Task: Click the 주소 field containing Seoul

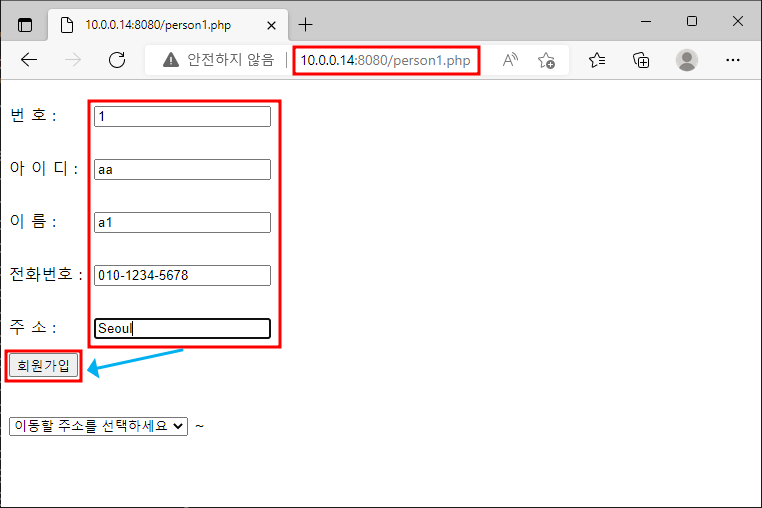Action: 182,329
